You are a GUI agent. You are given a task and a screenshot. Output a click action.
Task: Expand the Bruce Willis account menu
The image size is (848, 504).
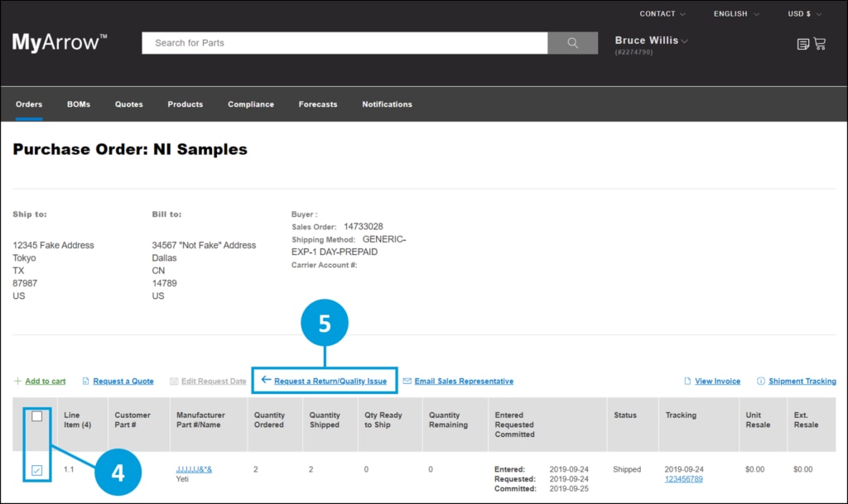point(652,40)
